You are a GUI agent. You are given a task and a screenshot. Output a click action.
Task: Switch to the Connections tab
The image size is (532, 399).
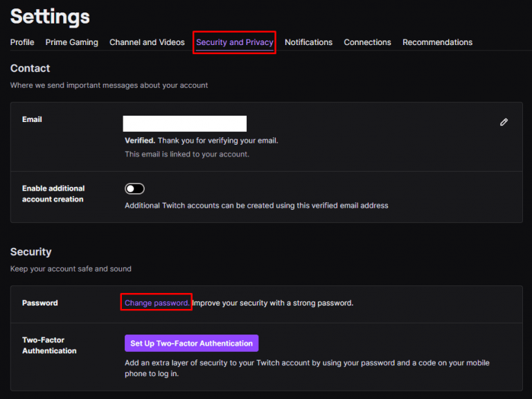click(367, 42)
